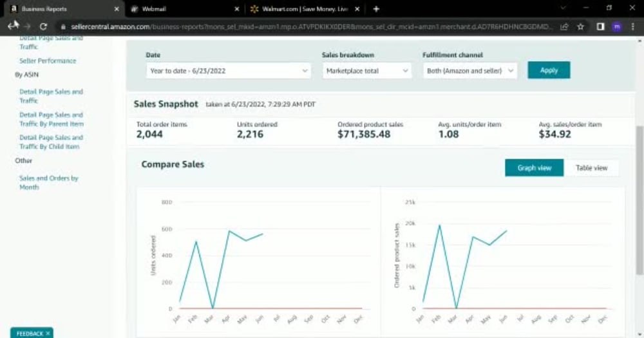Click the share page icon in address bar

click(x=564, y=26)
